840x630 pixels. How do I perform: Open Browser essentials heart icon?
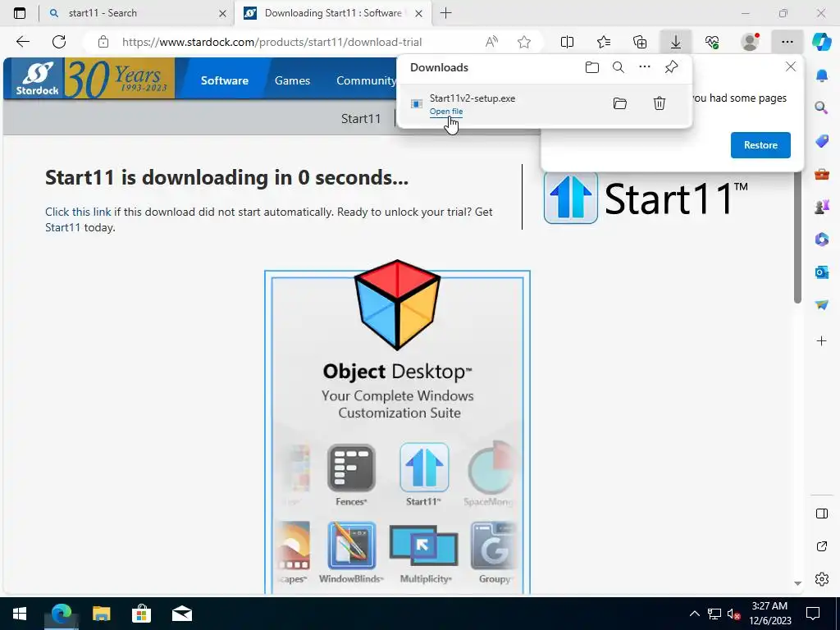712,42
